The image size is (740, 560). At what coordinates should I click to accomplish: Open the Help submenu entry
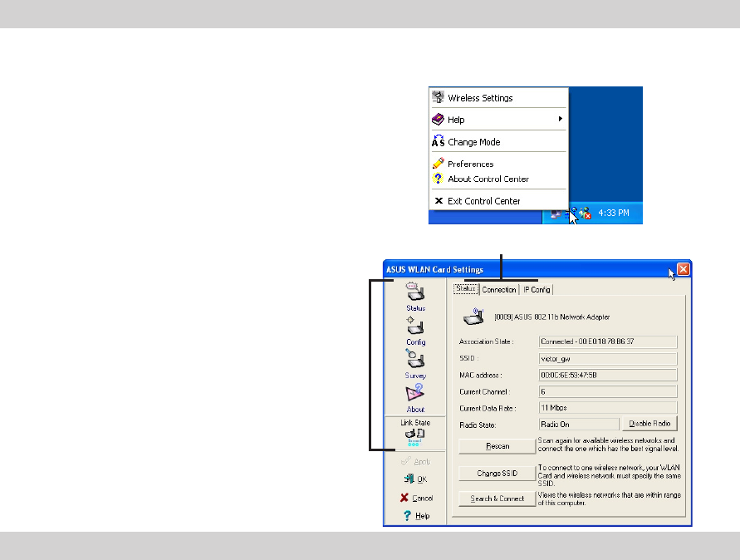pyautogui.click(x=497, y=120)
